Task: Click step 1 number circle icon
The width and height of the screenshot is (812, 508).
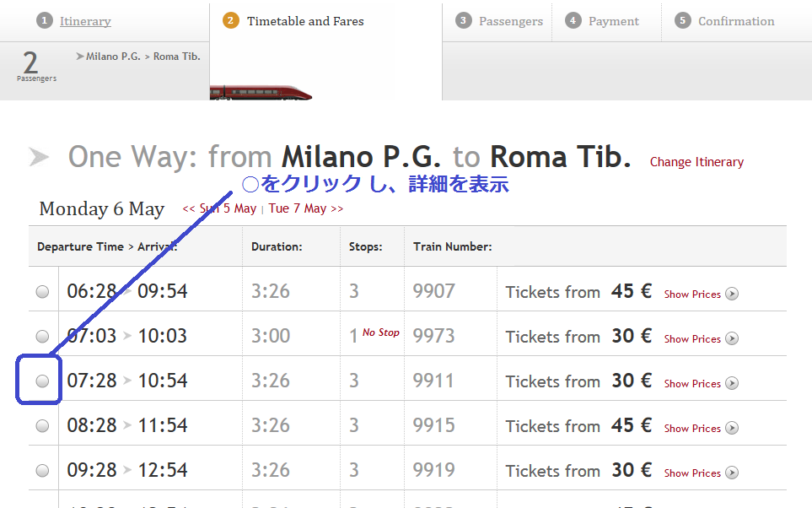Action: point(45,21)
